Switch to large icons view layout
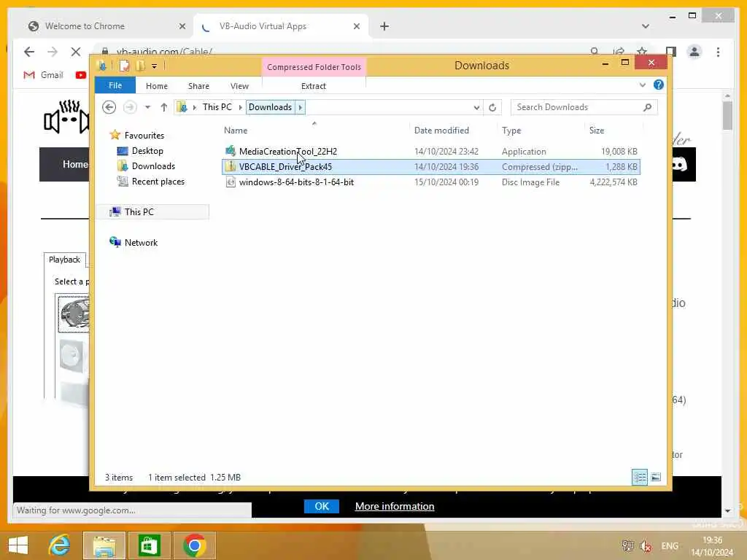Screen dimensions: 747x560 [656, 477]
